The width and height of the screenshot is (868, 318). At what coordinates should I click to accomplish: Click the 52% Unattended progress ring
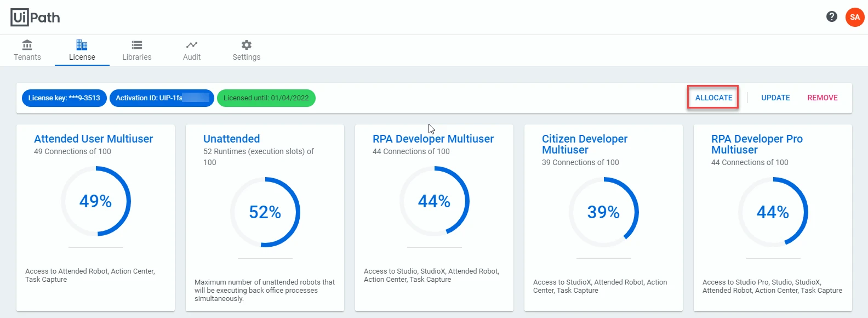pyautogui.click(x=265, y=212)
